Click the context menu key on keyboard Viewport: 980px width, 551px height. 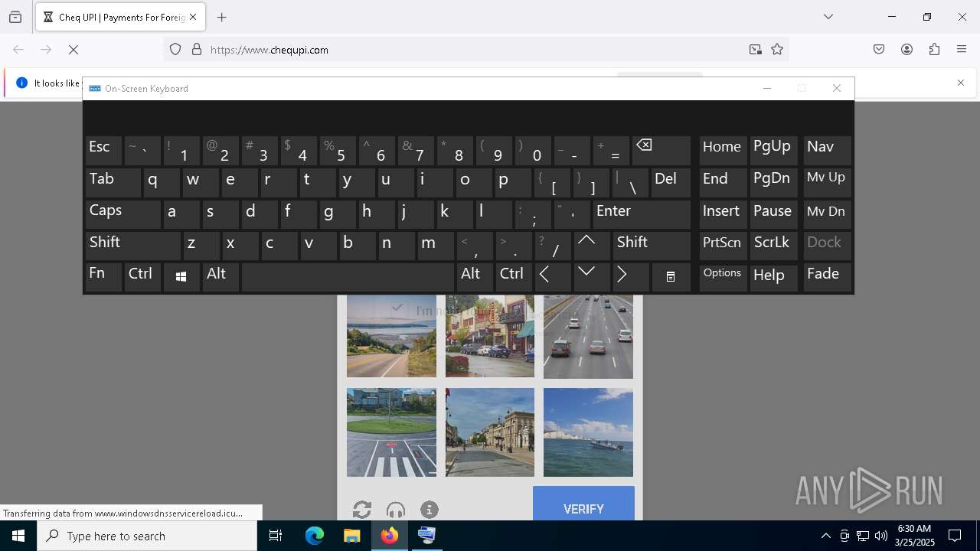(671, 277)
